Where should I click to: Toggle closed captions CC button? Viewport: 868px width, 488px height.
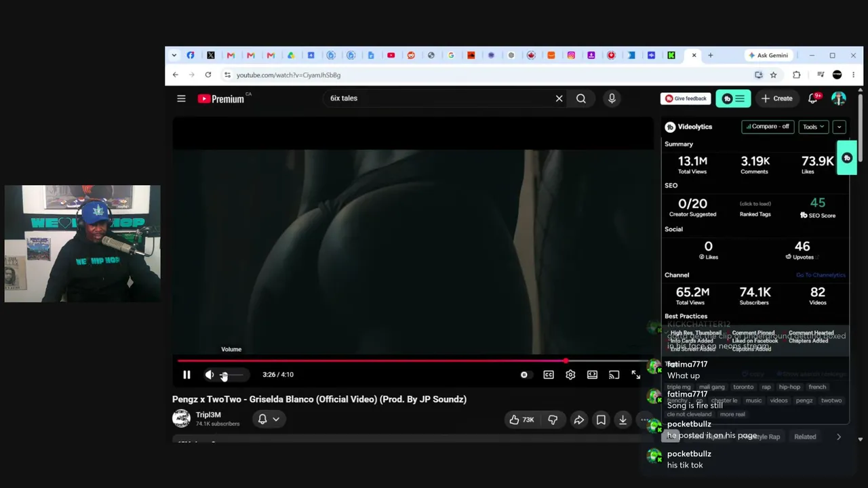point(549,375)
